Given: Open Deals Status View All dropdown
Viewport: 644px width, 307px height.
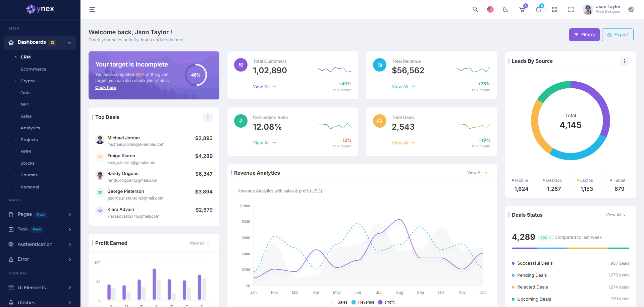Looking at the screenshot, I should pyautogui.click(x=616, y=215).
